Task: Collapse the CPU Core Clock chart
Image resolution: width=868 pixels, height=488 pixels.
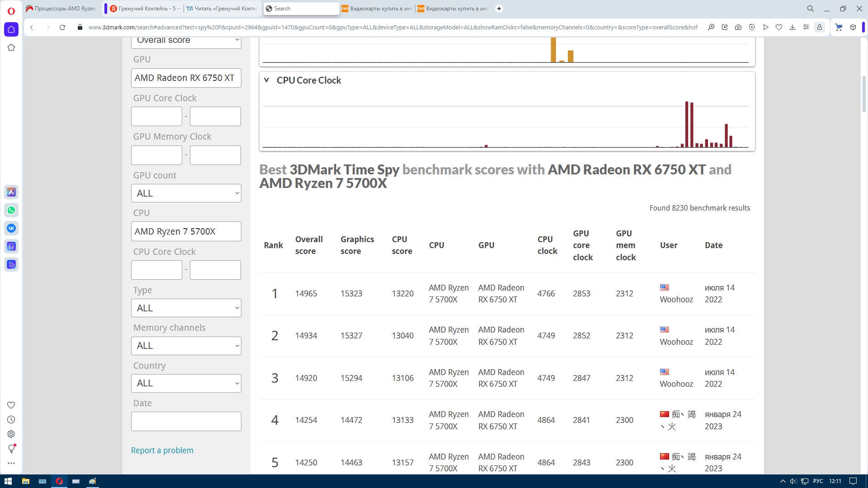Action: coord(266,80)
